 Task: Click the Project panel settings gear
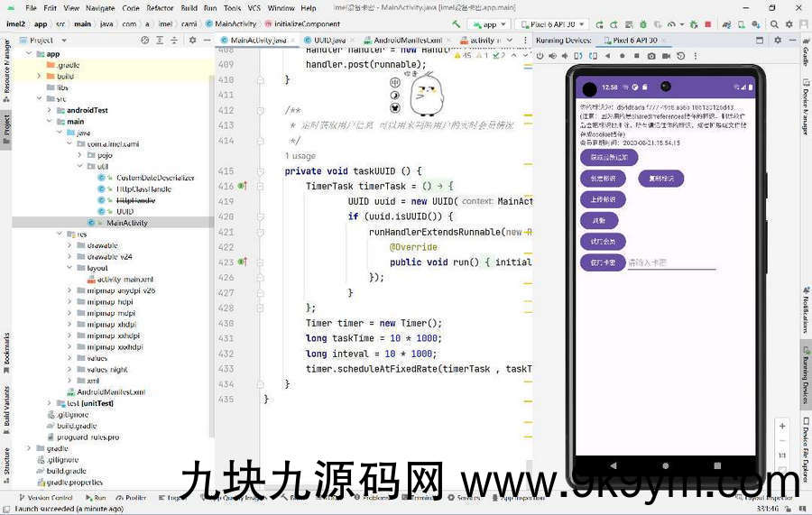[x=191, y=41]
